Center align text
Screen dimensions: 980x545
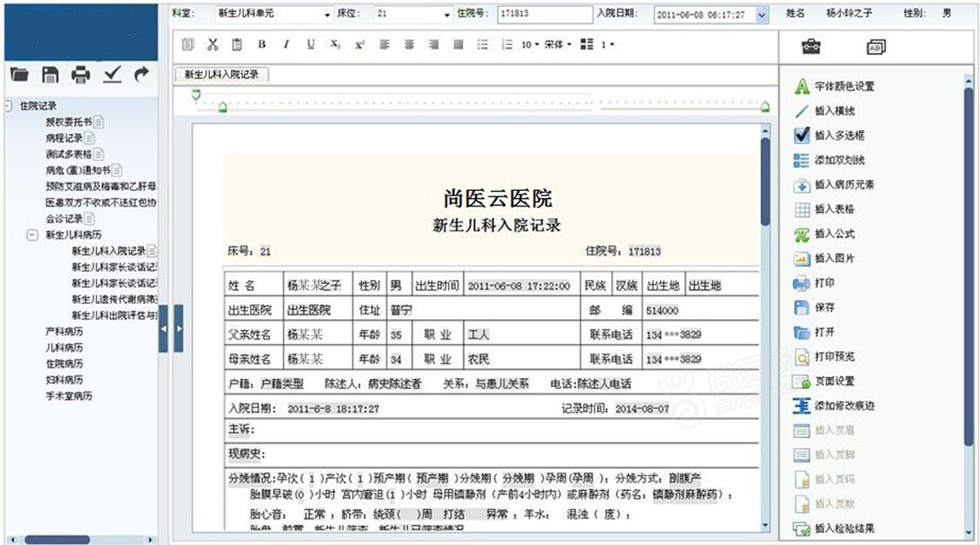(409, 44)
